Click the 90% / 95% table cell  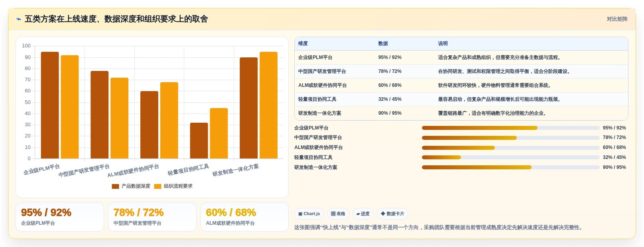click(x=390, y=114)
